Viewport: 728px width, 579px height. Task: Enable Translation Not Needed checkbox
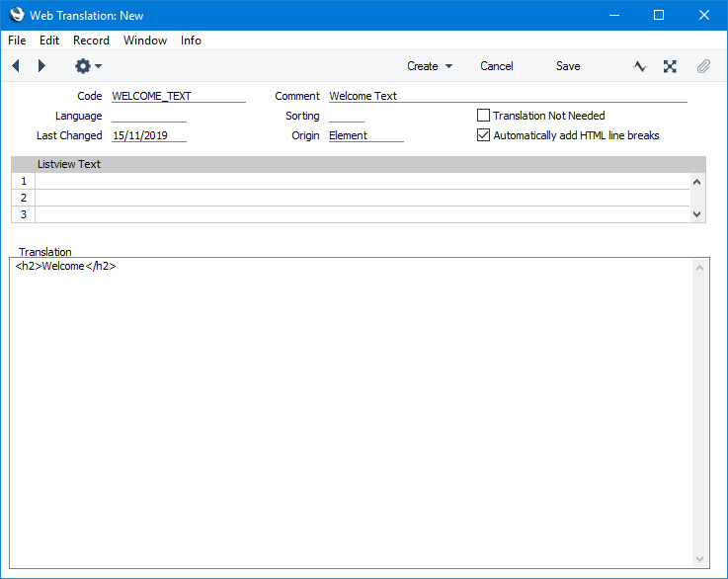click(483, 116)
